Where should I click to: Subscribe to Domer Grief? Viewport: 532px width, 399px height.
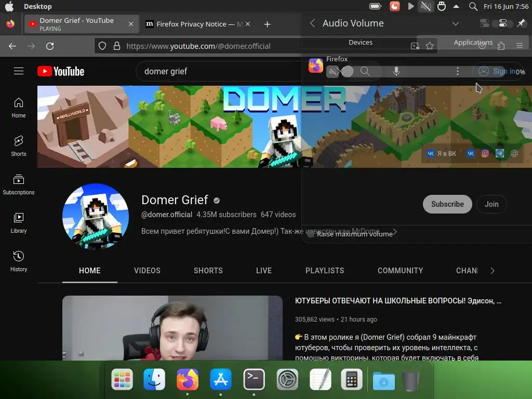coord(447,204)
